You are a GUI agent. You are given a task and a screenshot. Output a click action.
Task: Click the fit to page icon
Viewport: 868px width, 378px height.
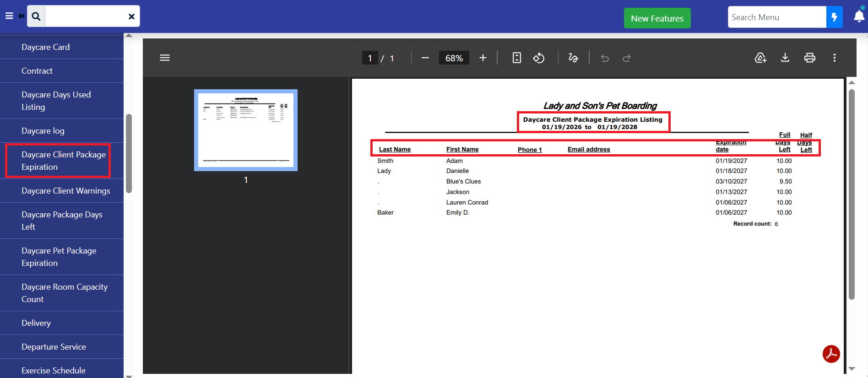click(x=516, y=58)
